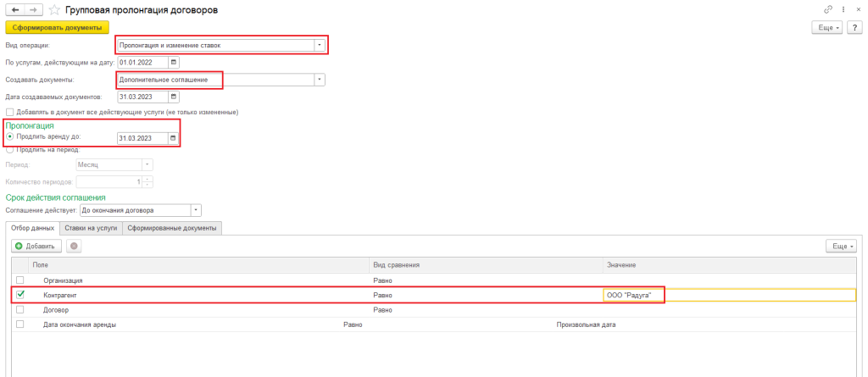Add form to favorites with star icon

coord(53,9)
